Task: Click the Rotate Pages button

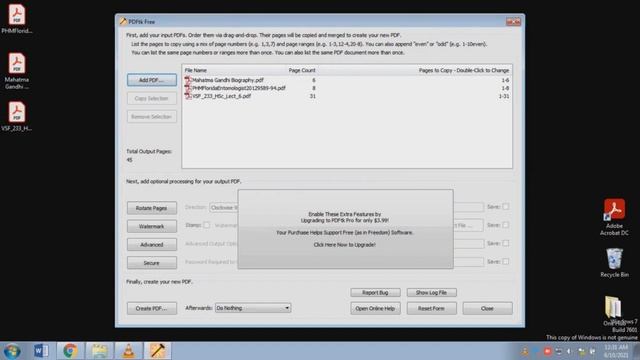Action: click(x=151, y=208)
